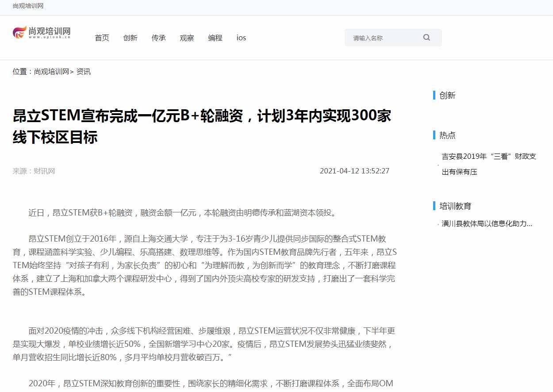Go to the 传承 navigation item
Image resolution: width=553 pixels, height=392 pixels.
click(x=158, y=38)
